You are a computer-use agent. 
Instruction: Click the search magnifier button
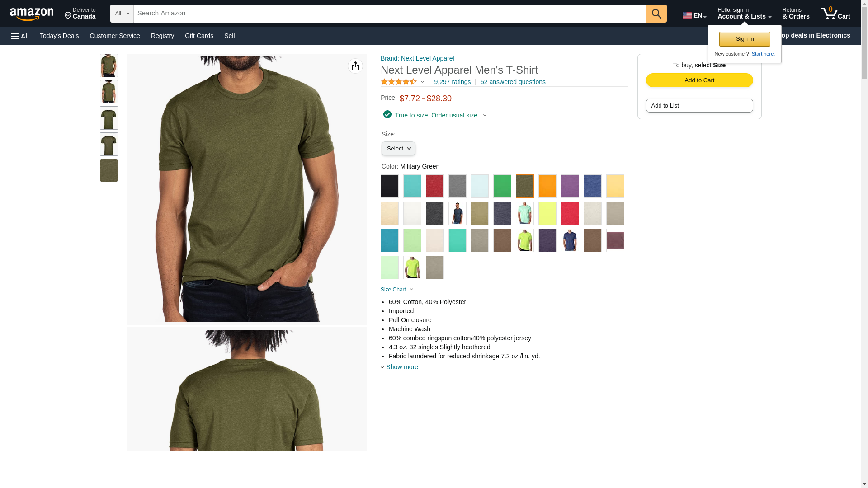pyautogui.click(x=656, y=14)
